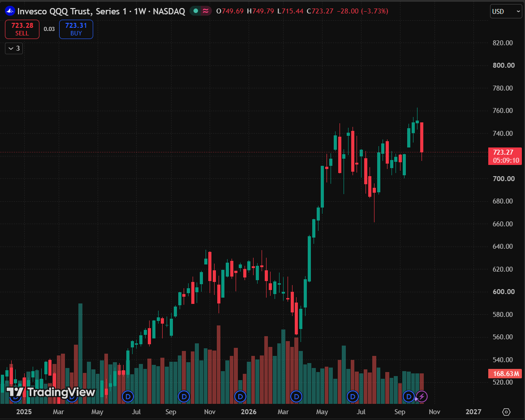Open the USD currency dropdown
Screen dimensions: 525x420
[x=506, y=11]
